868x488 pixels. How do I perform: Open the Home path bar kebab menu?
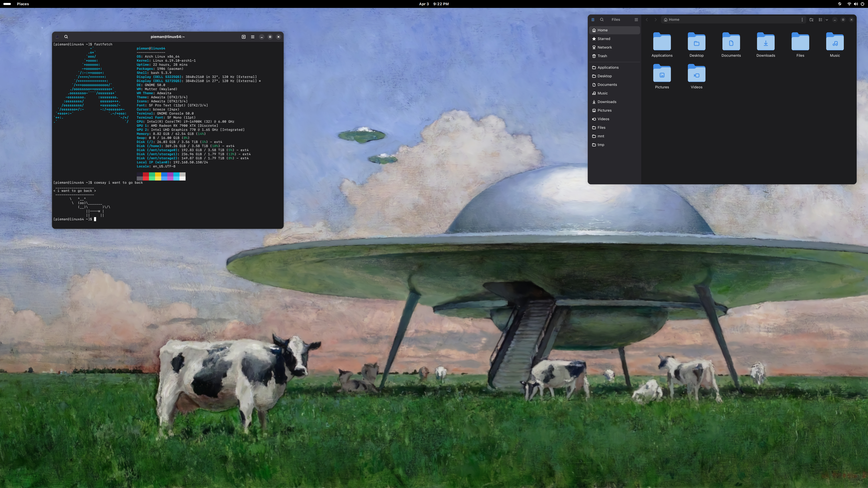click(802, 19)
